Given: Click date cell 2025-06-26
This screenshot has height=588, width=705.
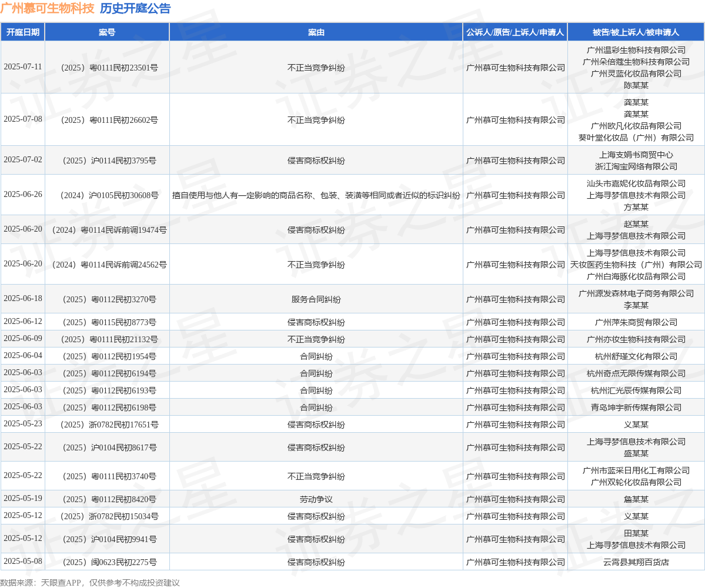Looking at the screenshot, I should [x=23, y=194].
